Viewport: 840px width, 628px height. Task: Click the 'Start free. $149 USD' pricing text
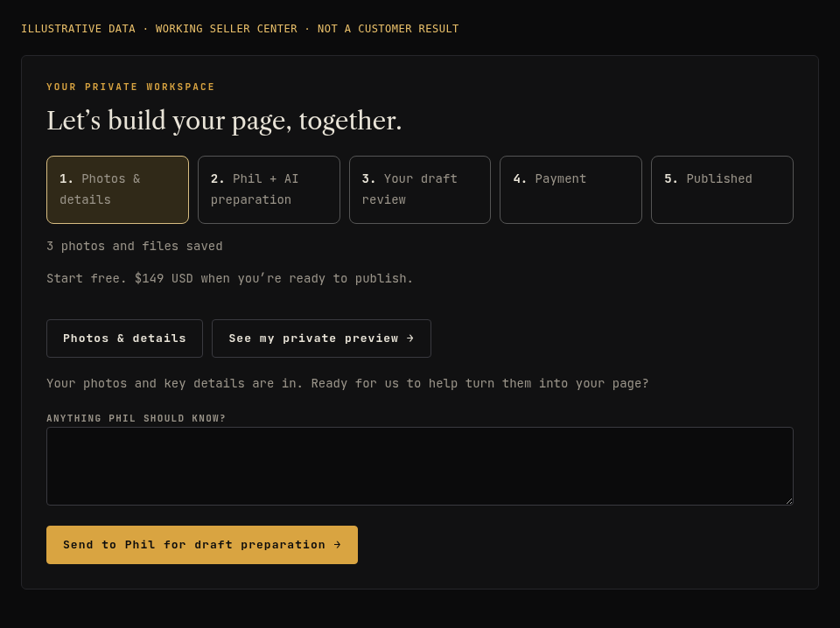(230, 278)
